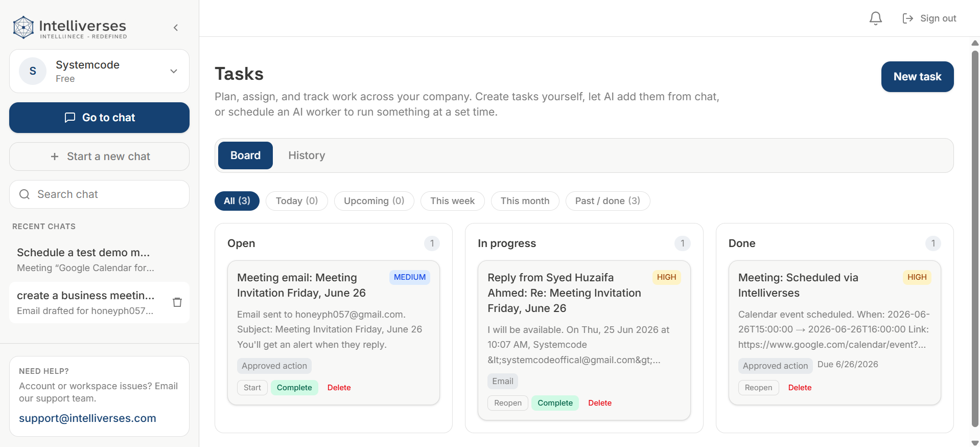Mark the Meeting email task Complete
Image resolution: width=980 pixels, height=447 pixels.
click(294, 388)
